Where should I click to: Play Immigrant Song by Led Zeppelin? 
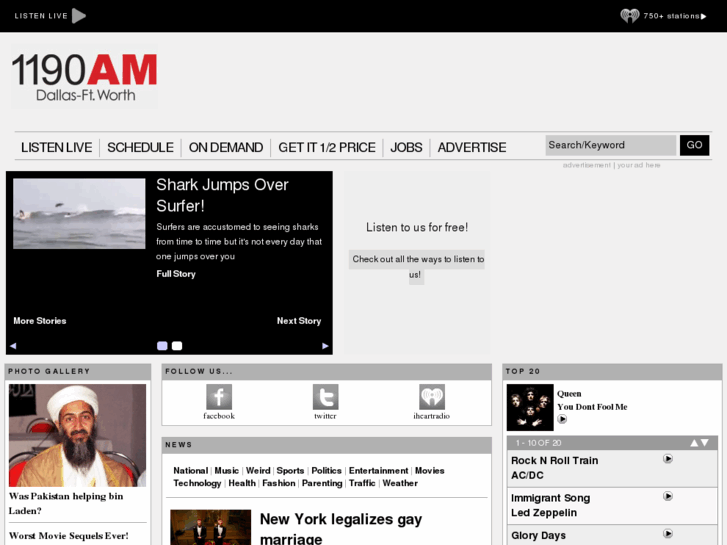[x=668, y=496]
